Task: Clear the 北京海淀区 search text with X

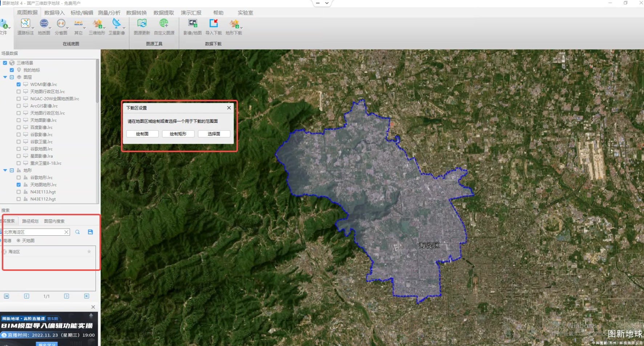Action: point(66,232)
